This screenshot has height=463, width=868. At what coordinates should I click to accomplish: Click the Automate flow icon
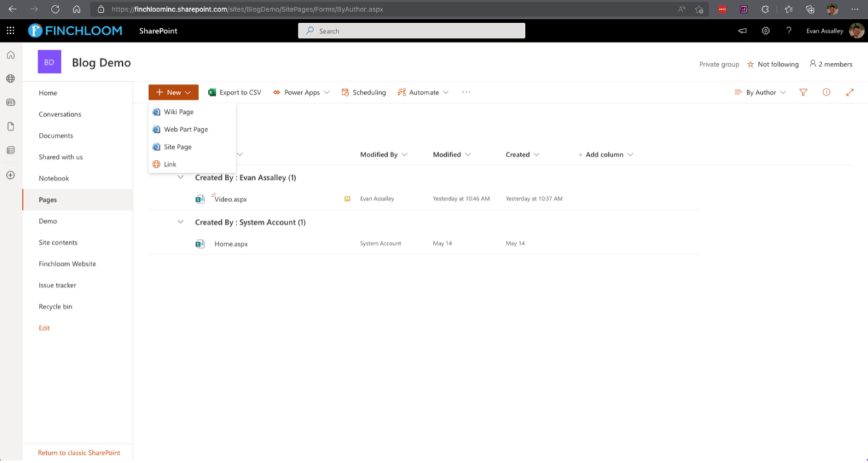coord(402,92)
